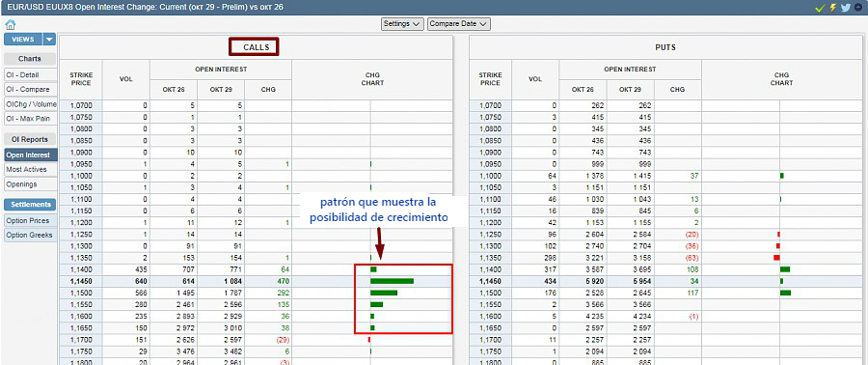868x365 pixels.
Task: Select the 1,0700 strike in Calls table
Action: coord(81,105)
